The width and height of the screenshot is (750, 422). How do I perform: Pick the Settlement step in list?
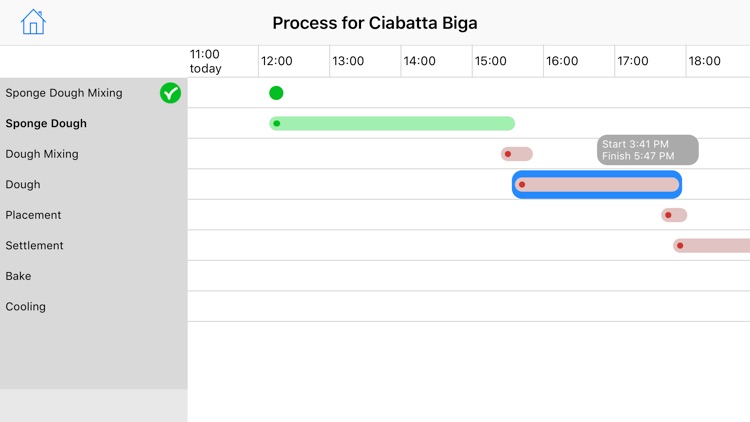coord(34,246)
